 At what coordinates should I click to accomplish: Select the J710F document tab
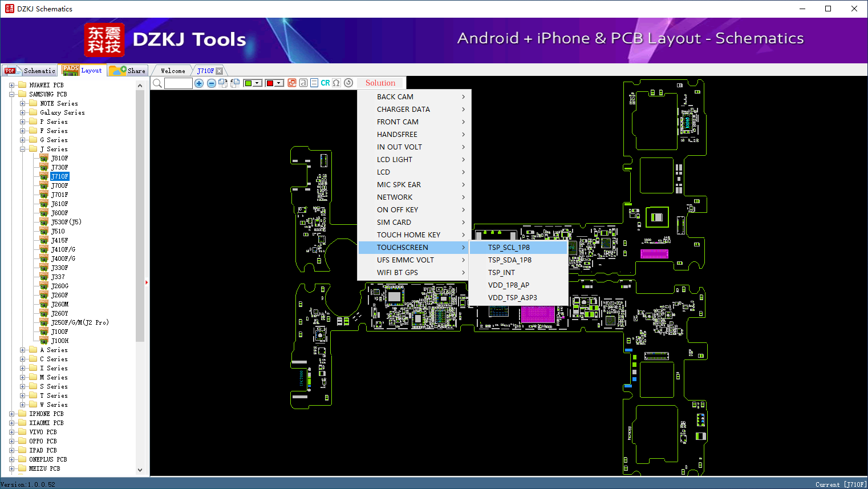pos(205,71)
